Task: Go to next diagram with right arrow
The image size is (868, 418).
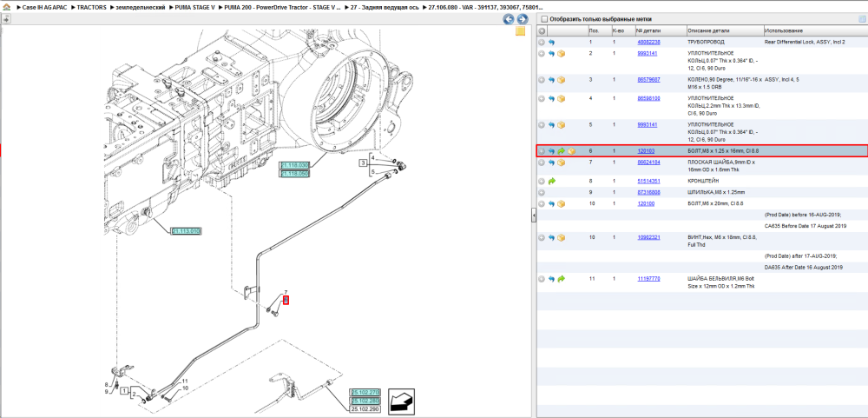Action: click(x=522, y=19)
